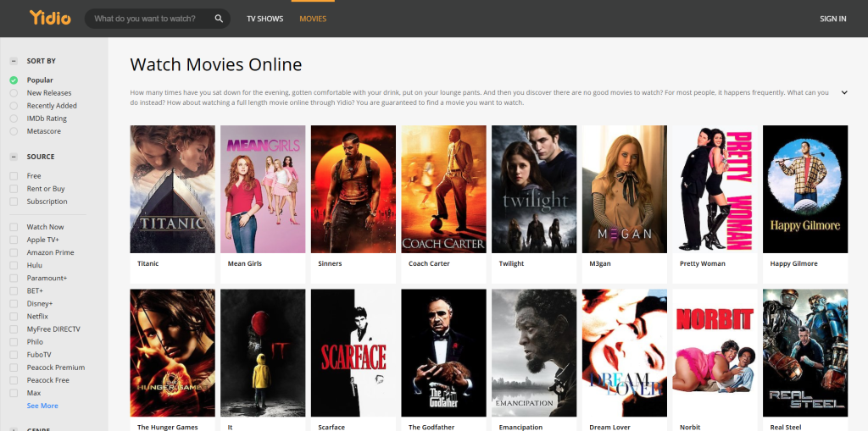This screenshot has height=431, width=868.
Task: Open the Sinners movie poster
Action: 353,189
